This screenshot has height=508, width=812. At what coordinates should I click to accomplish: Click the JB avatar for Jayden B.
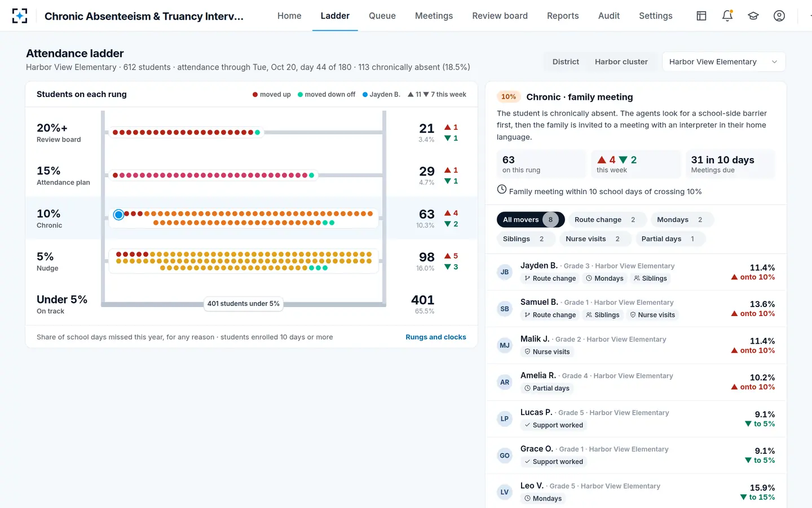tap(505, 272)
